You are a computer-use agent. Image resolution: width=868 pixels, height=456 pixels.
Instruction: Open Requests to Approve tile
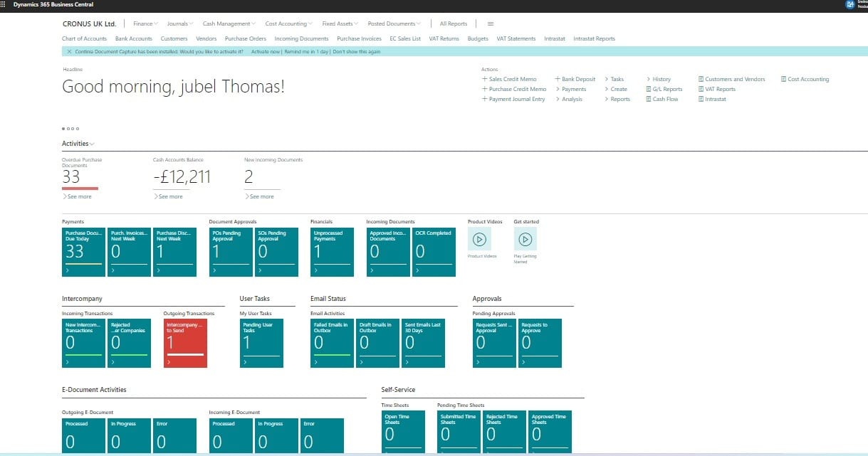[540, 343]
